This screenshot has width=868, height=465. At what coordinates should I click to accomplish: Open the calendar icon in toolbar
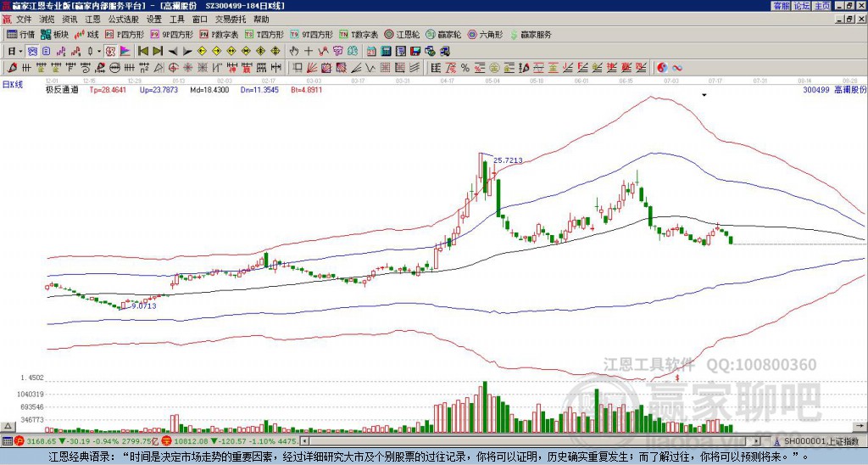click(x=371, y=51)
